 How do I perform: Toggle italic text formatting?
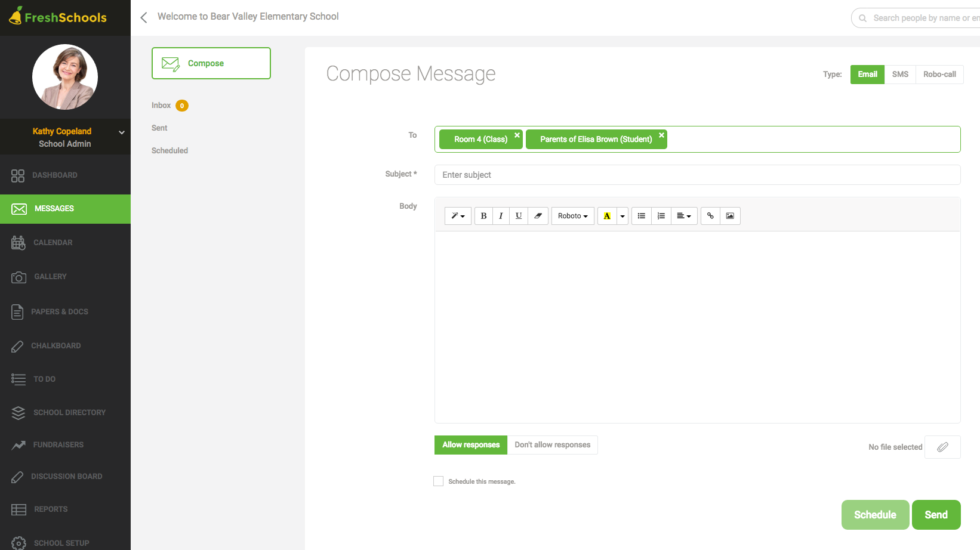[x=501, y=216]
